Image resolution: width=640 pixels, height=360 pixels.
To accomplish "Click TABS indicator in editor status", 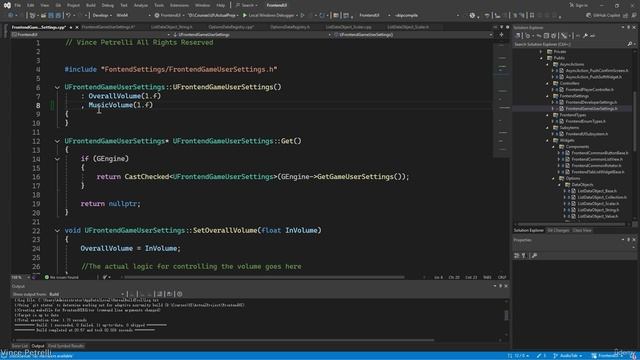I will coord(487,277).
